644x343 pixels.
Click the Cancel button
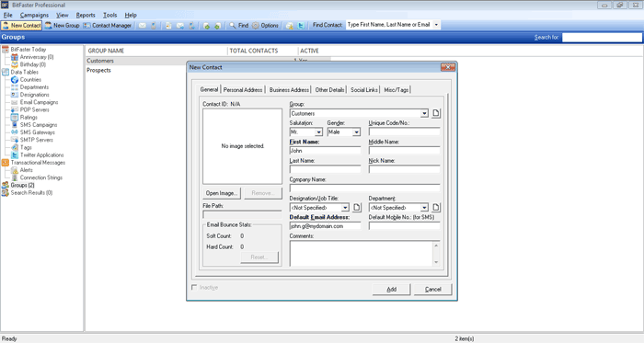click(433, 290)
